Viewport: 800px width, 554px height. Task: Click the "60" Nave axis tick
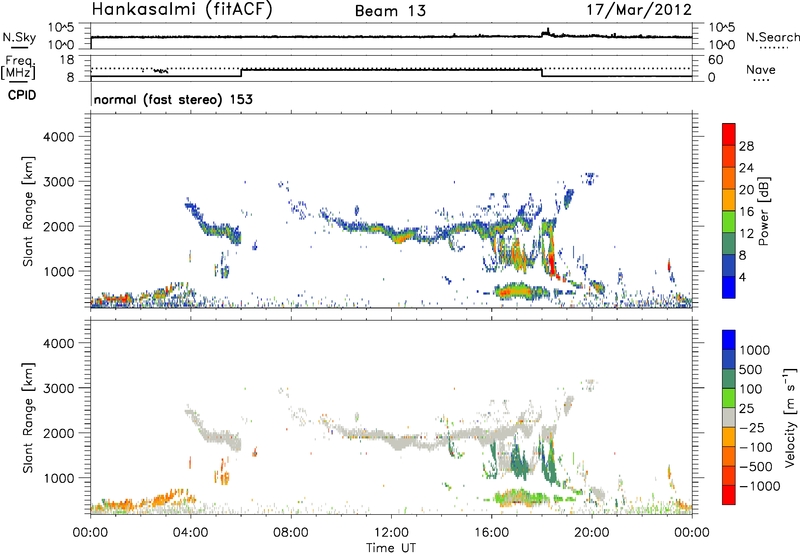tap(716, 60)
